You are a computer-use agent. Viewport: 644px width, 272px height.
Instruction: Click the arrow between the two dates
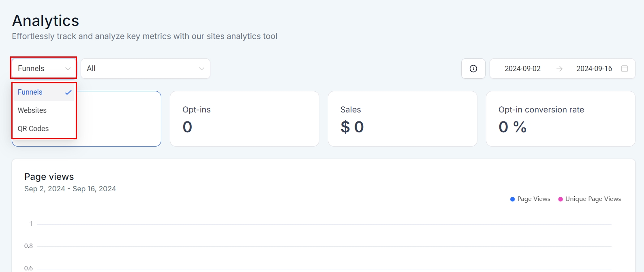tap(559, 69)
